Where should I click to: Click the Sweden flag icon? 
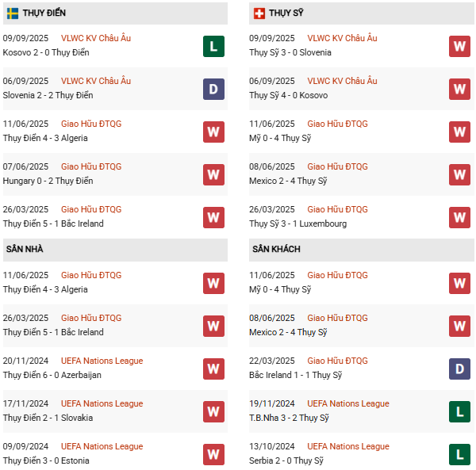click(x=13, y=13)
